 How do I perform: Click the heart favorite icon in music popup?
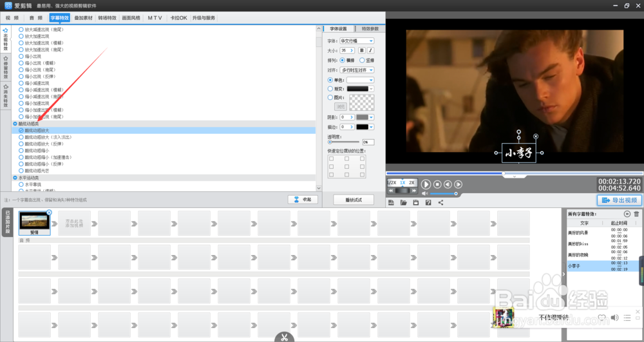[601, 318]
